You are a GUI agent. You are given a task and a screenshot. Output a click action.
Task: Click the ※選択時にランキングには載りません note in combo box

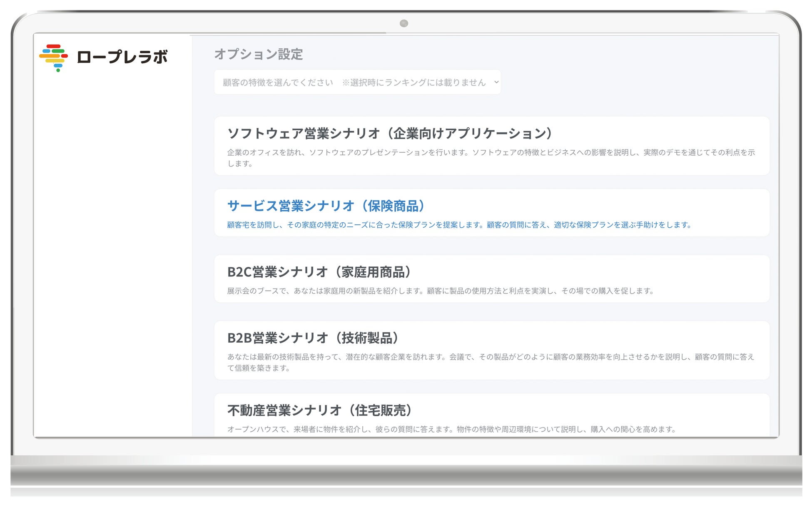pos(414,82)
